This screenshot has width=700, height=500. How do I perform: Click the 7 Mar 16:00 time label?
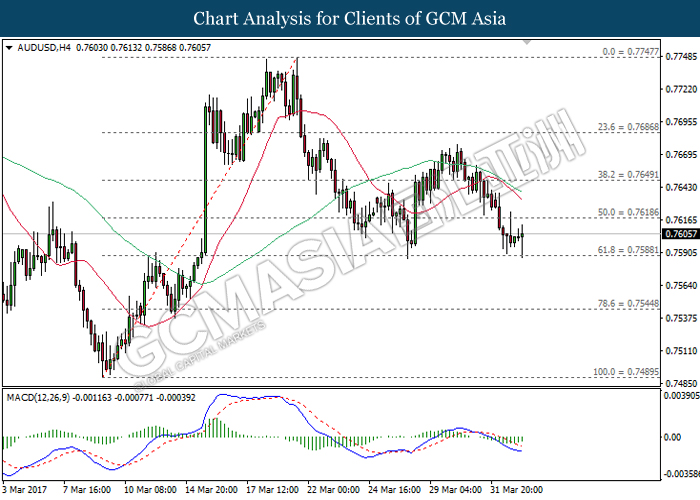[x=87, y=490]
